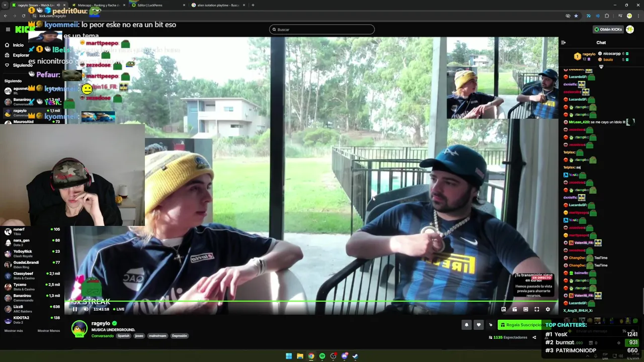The image size is (644, 362).
Task: Open Tyceno channel in sidebar
Action: (32, 287)
